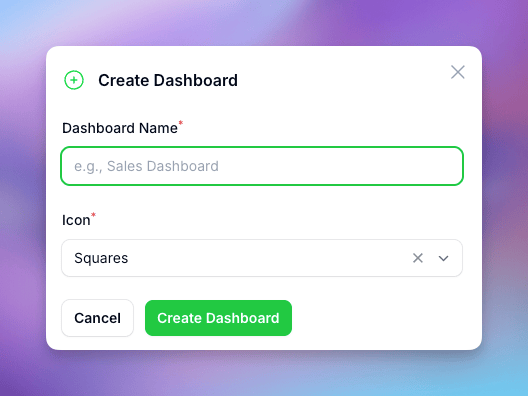The image size is (528, 396).
Task: Click the Cancel button
Action: tap(97, 318)
